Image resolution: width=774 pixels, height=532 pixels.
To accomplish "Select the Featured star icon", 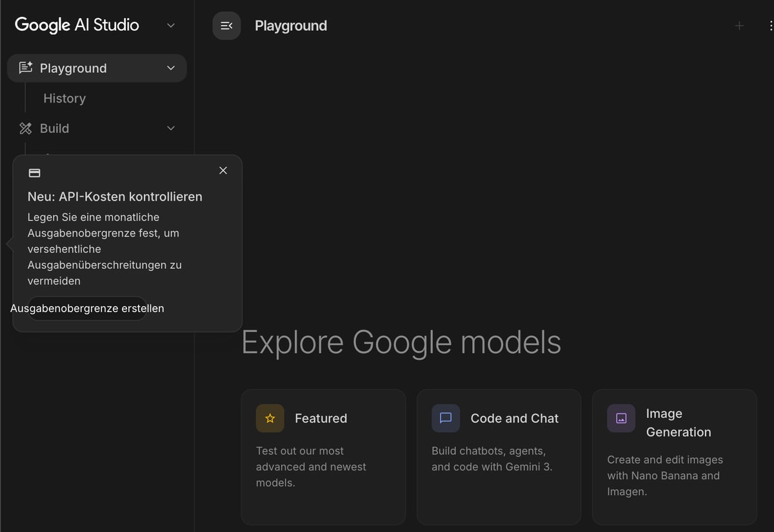I will [x=270, y=418].
